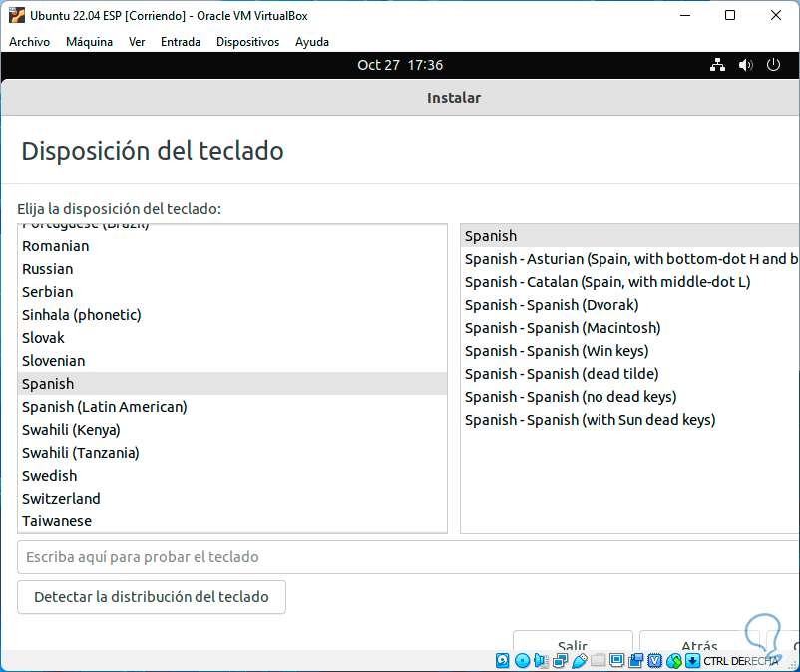The image size is (800, 672).
Task: Open the Entrada menu
Action: [x=181, y=42]
